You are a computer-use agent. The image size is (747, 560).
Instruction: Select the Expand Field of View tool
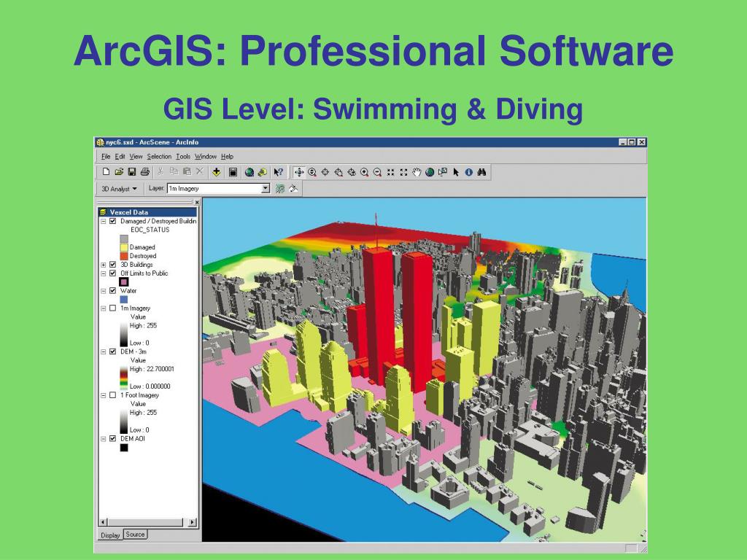[403, 172]
